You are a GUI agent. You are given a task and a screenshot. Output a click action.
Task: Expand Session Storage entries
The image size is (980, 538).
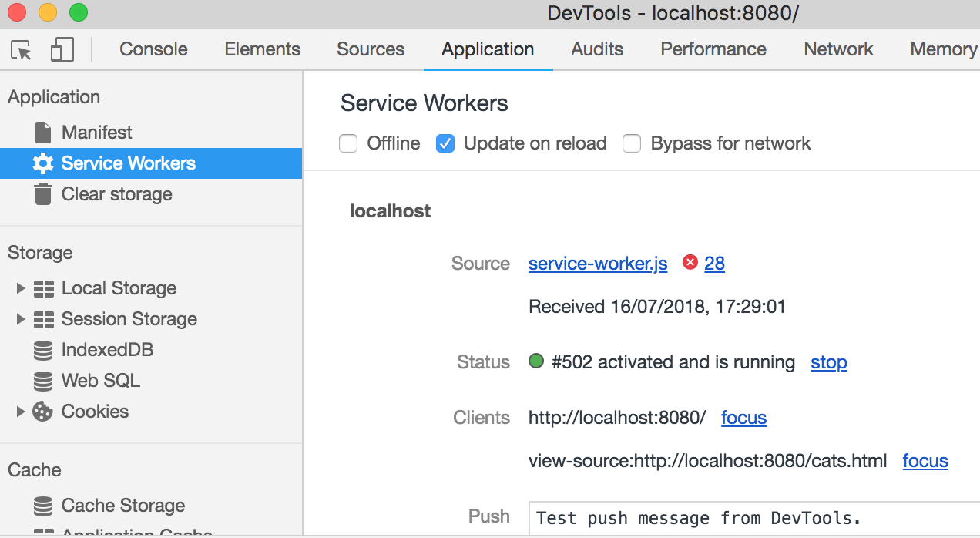pos(20,319)
